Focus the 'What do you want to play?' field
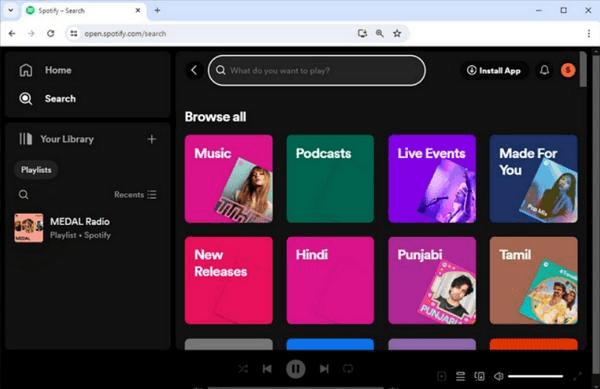600x389 pixels. tap(317, 70)
